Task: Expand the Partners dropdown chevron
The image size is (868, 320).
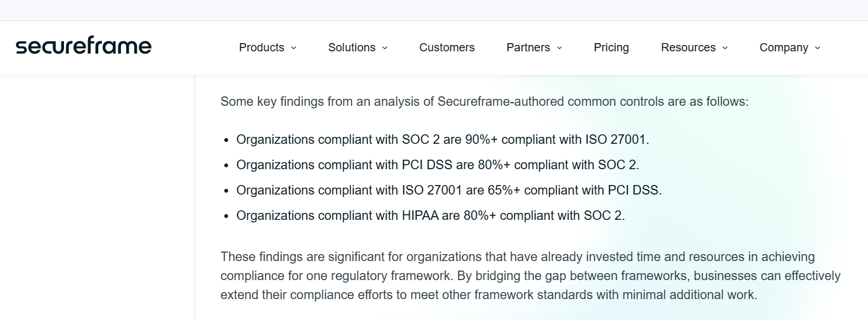Action: 559,48
